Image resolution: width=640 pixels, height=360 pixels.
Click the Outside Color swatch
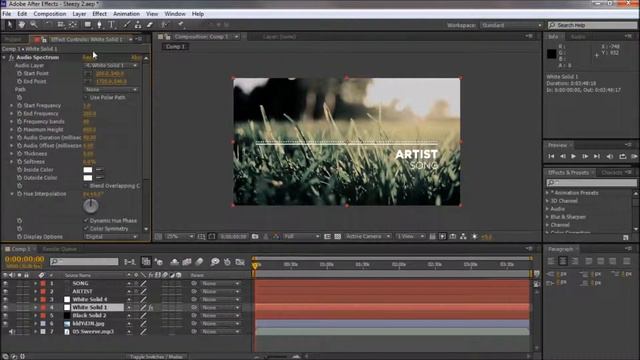(x=88, y=178)
